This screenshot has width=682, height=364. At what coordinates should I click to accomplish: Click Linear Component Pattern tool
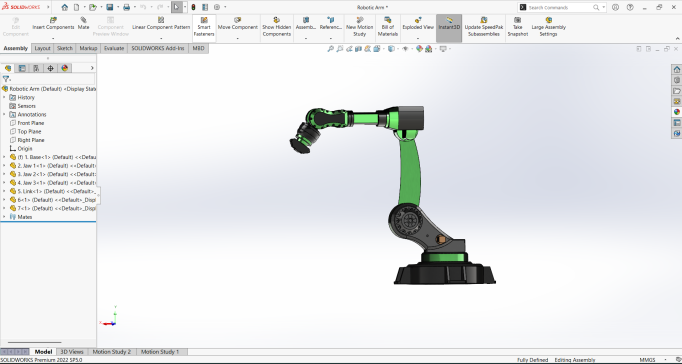161,23
